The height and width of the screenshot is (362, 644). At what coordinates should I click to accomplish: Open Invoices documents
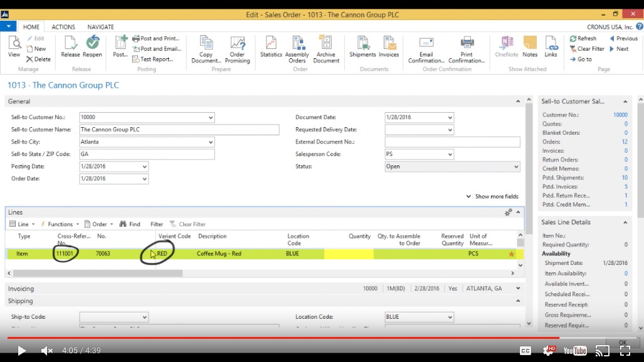[389, 46]
